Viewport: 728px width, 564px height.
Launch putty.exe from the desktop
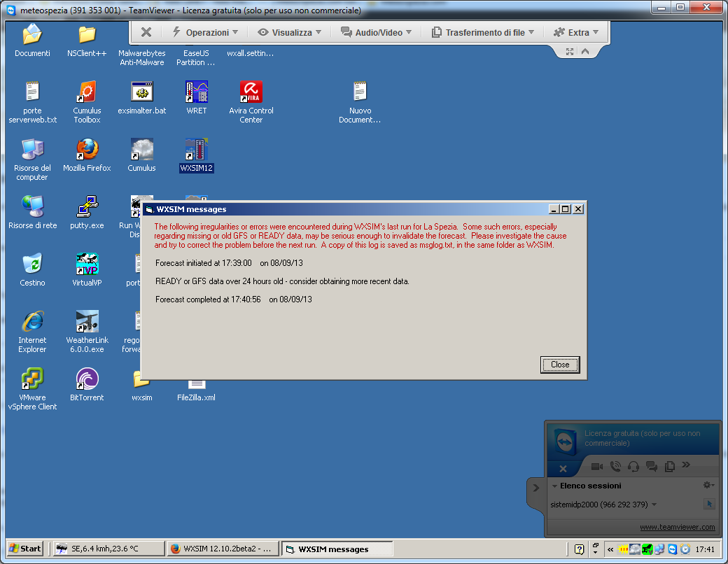(x=87, y=207)
